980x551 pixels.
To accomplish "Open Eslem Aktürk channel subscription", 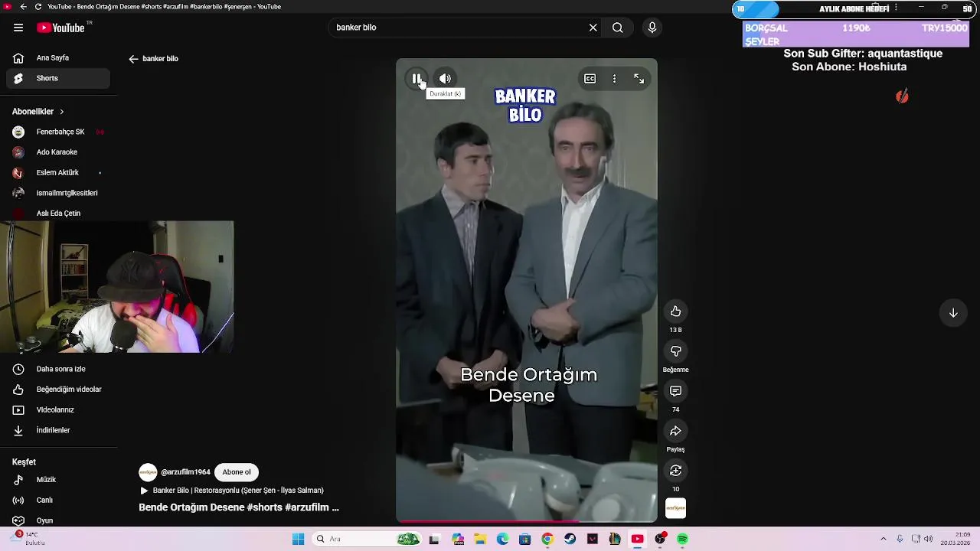I will point(58,173).
